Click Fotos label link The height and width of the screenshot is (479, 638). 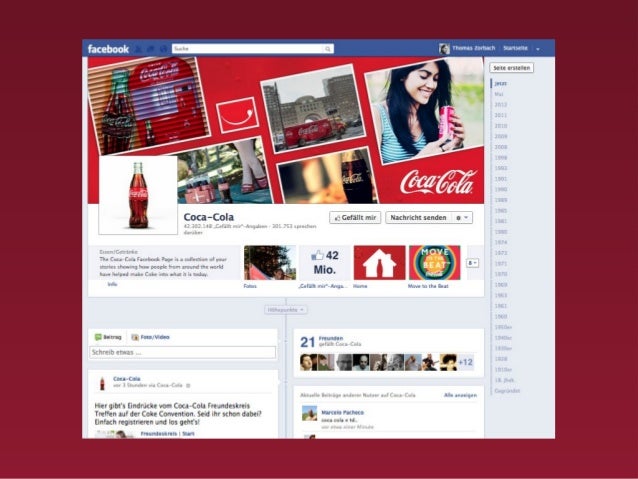coord(250,286)
